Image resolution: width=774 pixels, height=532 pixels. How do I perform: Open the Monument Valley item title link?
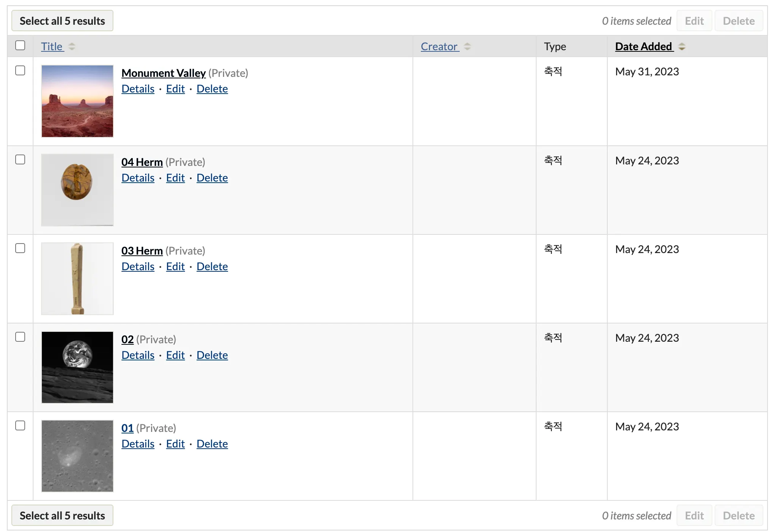(x=163, y=73)
